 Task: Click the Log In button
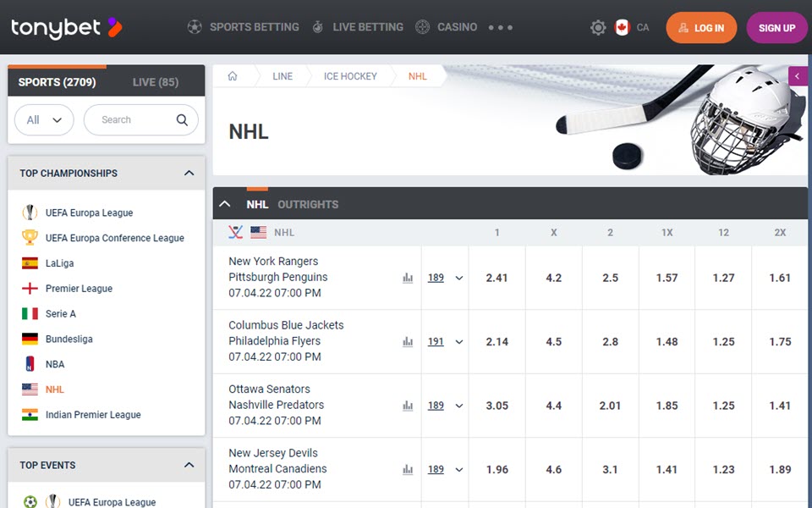coord(701,27)
